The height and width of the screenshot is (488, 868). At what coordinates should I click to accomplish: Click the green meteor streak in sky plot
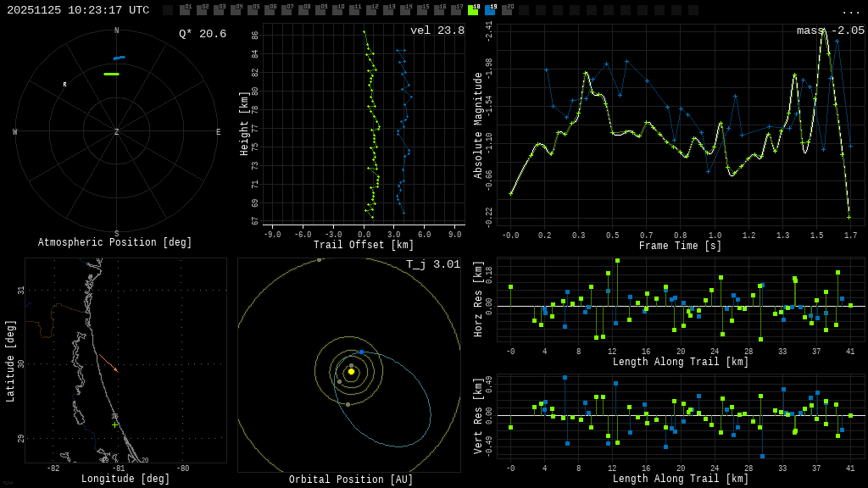111,75
